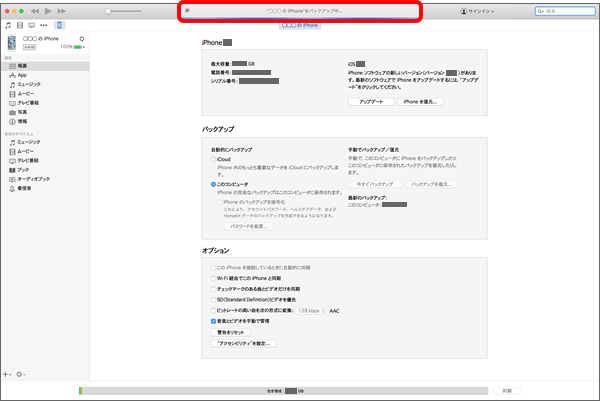Toggle convert higher bit rate songs checkbox
600x401 pixels.
[213, 310]
